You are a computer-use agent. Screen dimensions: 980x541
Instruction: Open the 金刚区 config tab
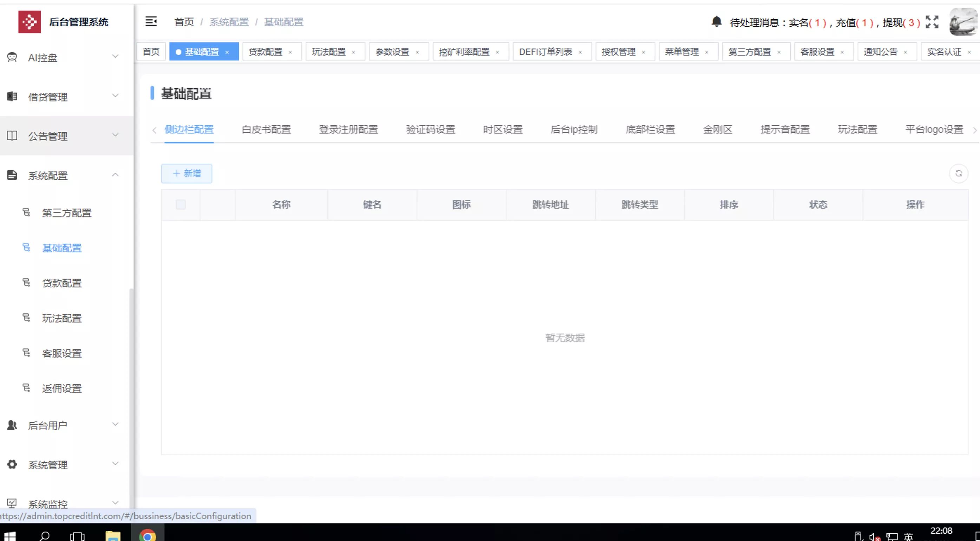(x=718, y=130)
